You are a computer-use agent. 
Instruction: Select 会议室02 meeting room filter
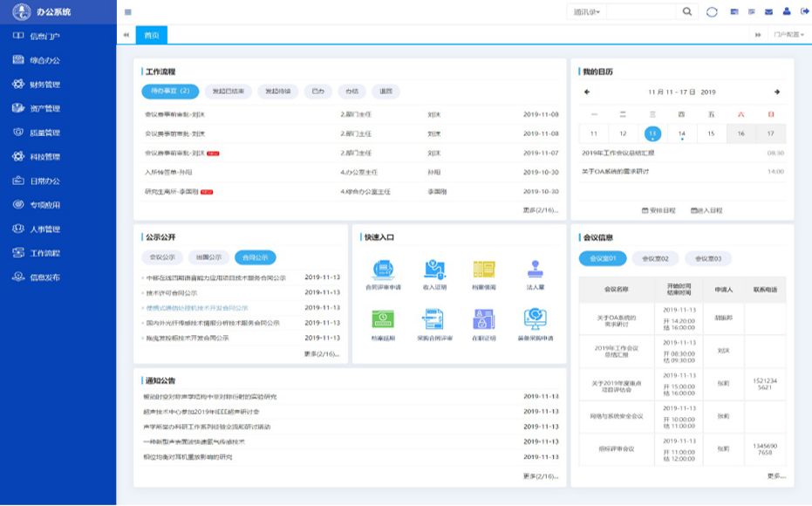[655, 258]
